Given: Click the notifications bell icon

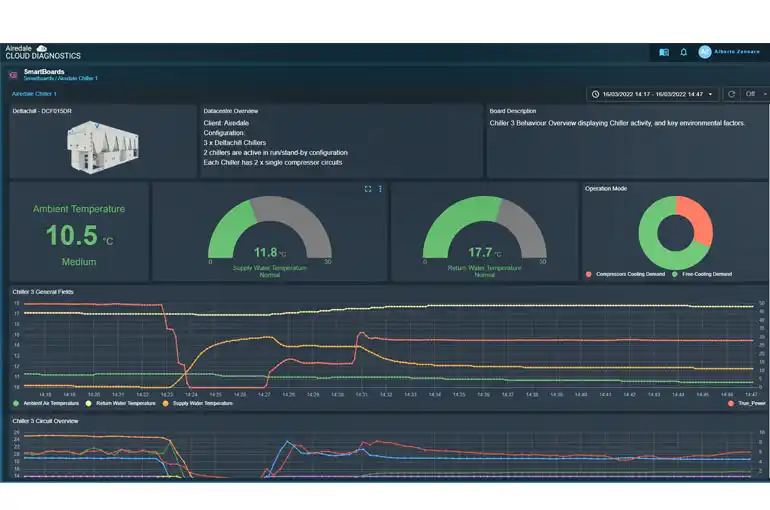Looking at the screenshot, I should 684,52.
